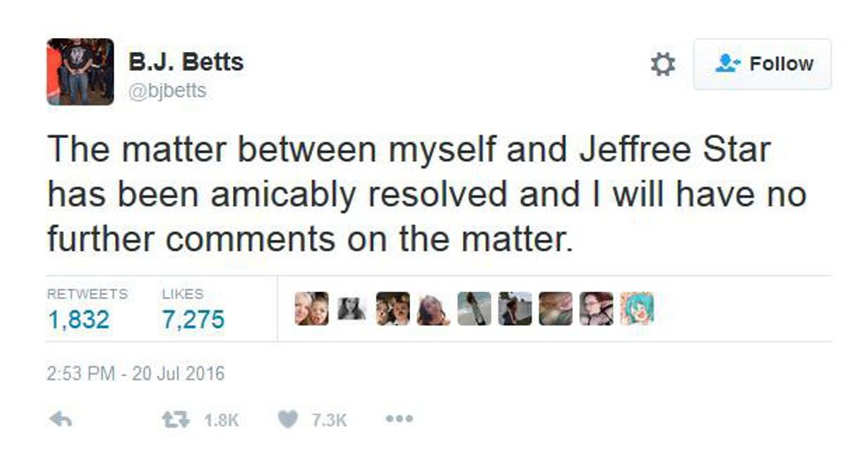Click the B.J. Betts display name
The width and height of the screenshot is (868, 469).
(x=186, y=63)
